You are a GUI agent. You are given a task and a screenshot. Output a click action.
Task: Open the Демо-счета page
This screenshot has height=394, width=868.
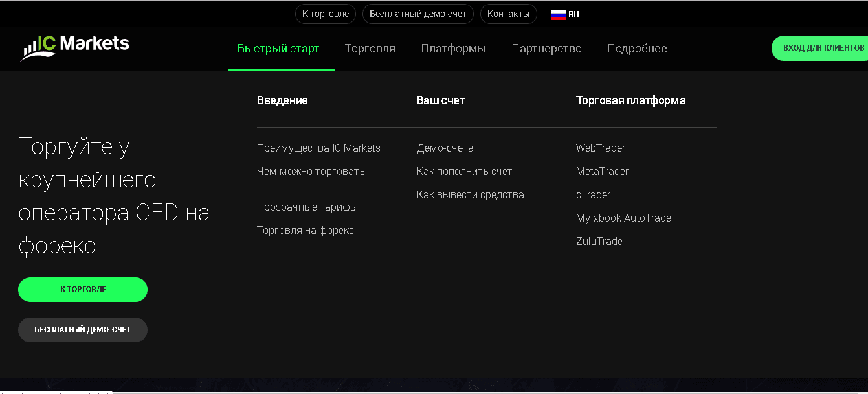tap(445, 148)
